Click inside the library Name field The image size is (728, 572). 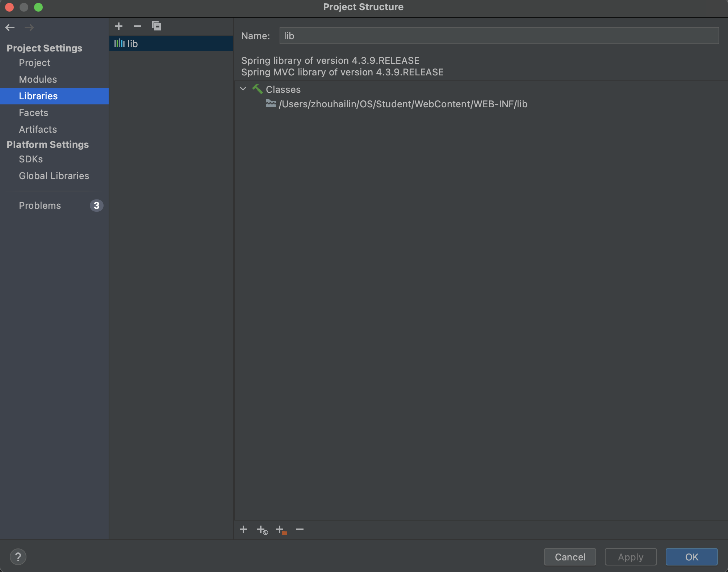[x=499, y=36]
